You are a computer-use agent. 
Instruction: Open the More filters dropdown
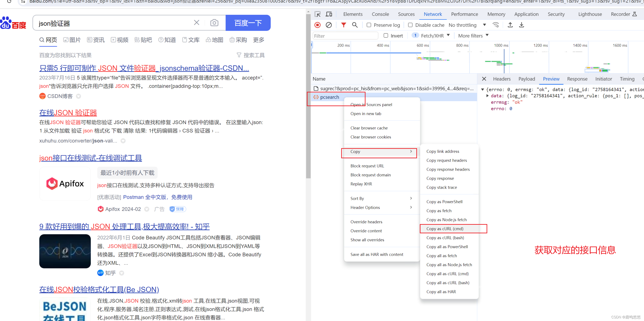[473, 36]
